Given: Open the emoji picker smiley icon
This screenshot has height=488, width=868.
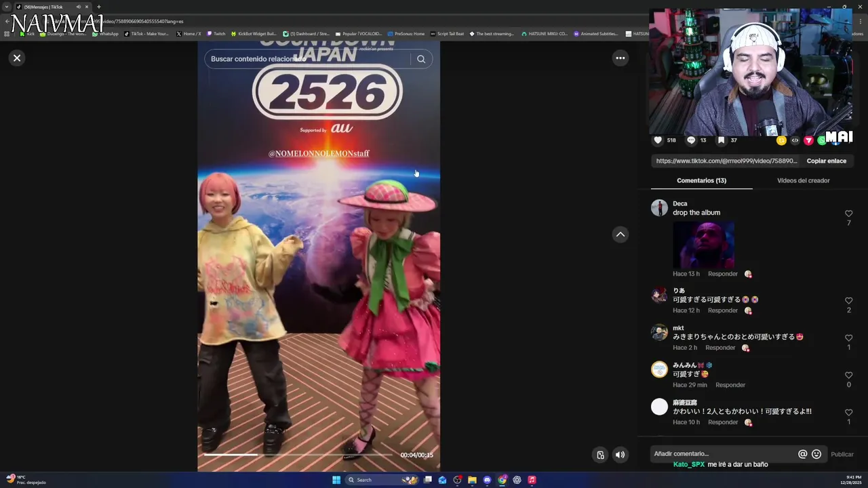Looking at the screenshot, I should [x=816, y=454].
